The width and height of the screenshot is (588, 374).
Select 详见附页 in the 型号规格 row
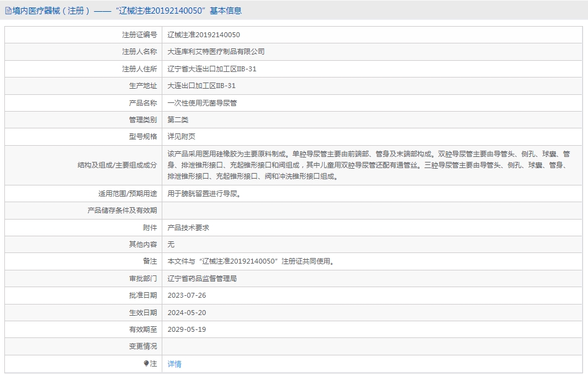tap(181, 136)
